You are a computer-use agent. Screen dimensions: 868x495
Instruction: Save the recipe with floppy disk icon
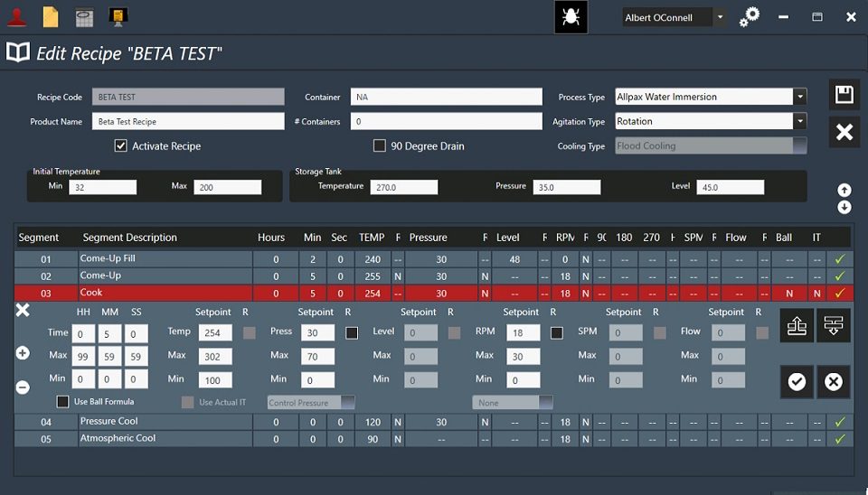pos(844,95)
